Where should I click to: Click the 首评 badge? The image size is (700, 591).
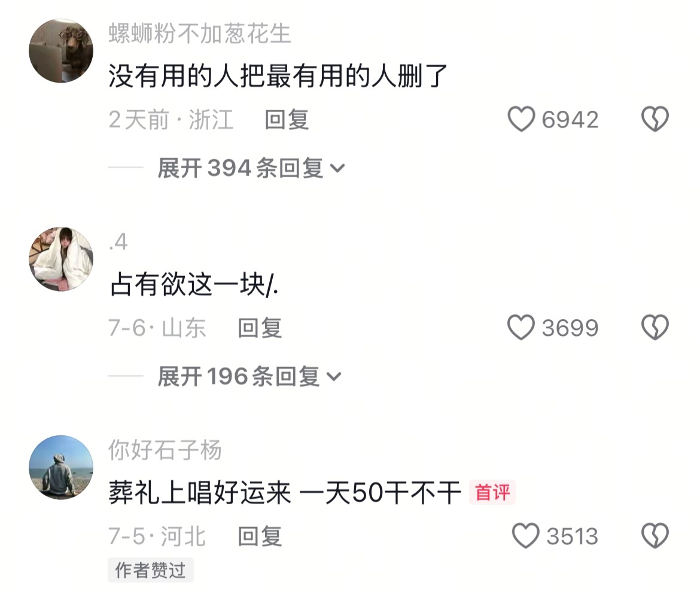click(492, 492)
